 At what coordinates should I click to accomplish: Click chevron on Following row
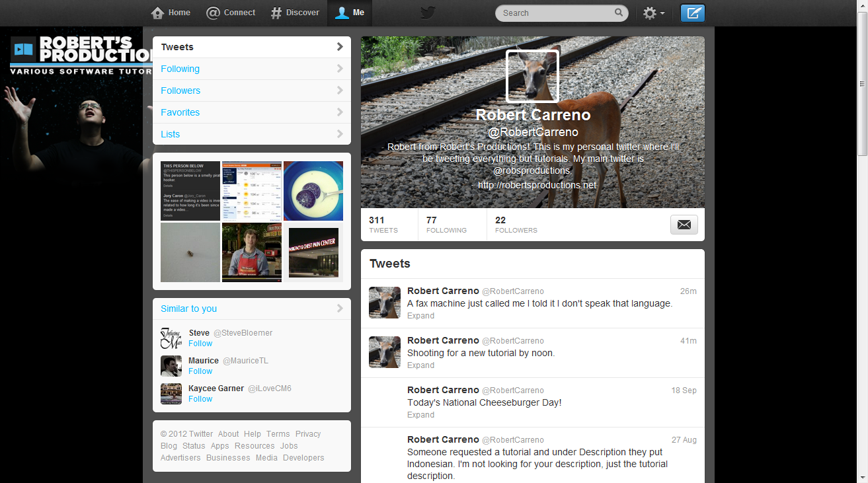[340, 69]
